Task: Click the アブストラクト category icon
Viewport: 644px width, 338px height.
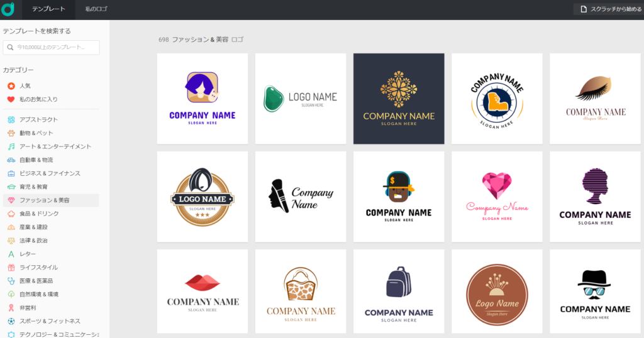Action: pyautogui.click(x=11, y=119)
